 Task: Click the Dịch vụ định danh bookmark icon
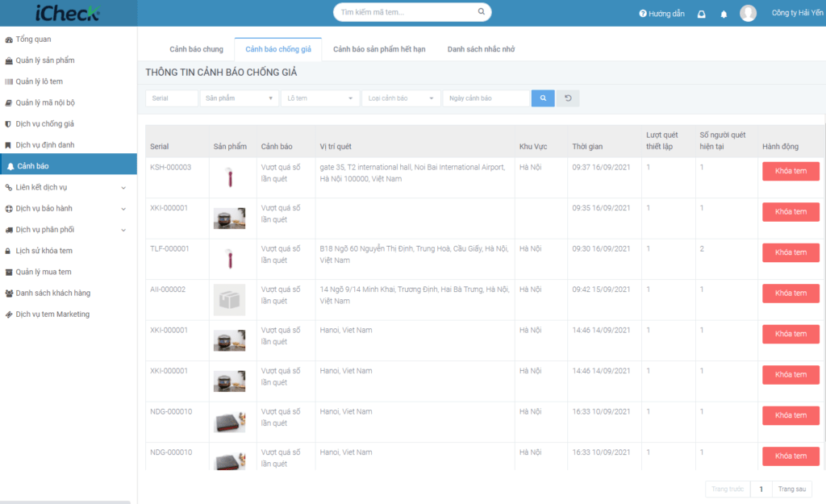[8, 145]
